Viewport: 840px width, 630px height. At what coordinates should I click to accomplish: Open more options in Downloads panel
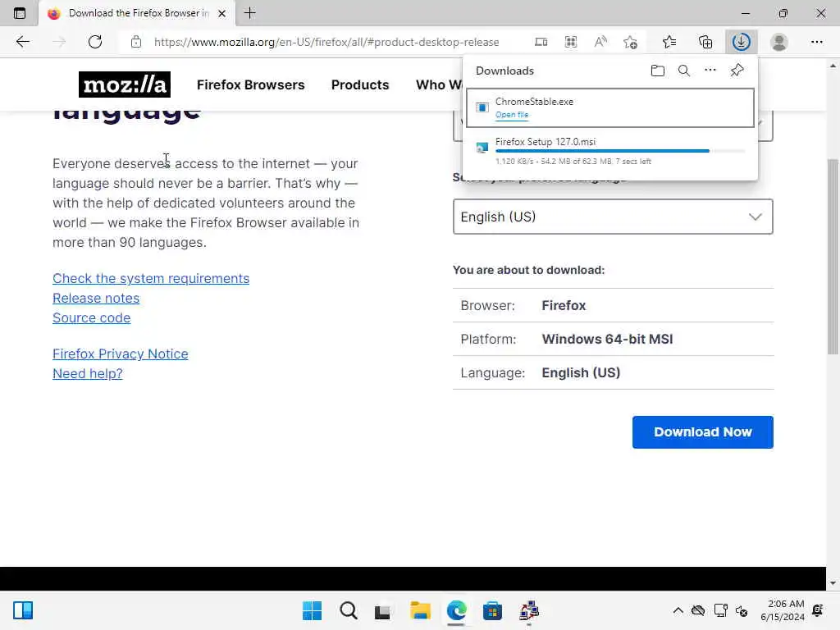point(710,71)
